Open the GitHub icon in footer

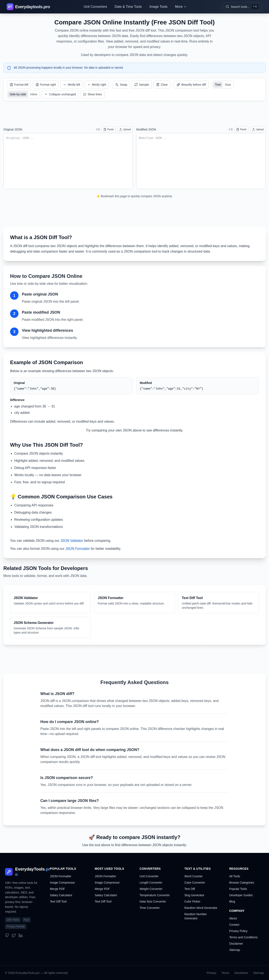[7, 935]
